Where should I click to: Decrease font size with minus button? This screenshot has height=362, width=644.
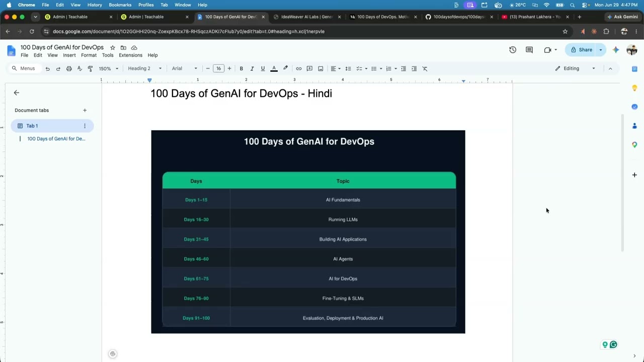pyautogui.click(x=208, y=68)
